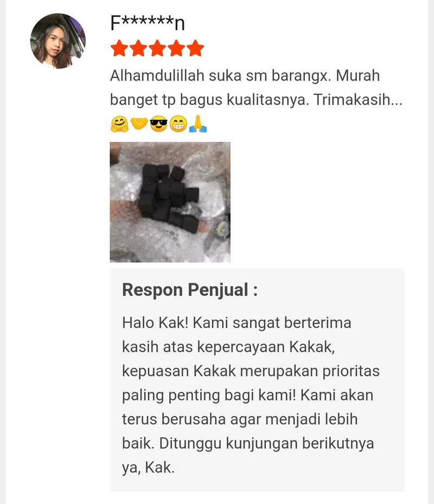Click the fifth orange rating star
The height and width of the screenshot is (504, 434).
[x=195, y=49]
